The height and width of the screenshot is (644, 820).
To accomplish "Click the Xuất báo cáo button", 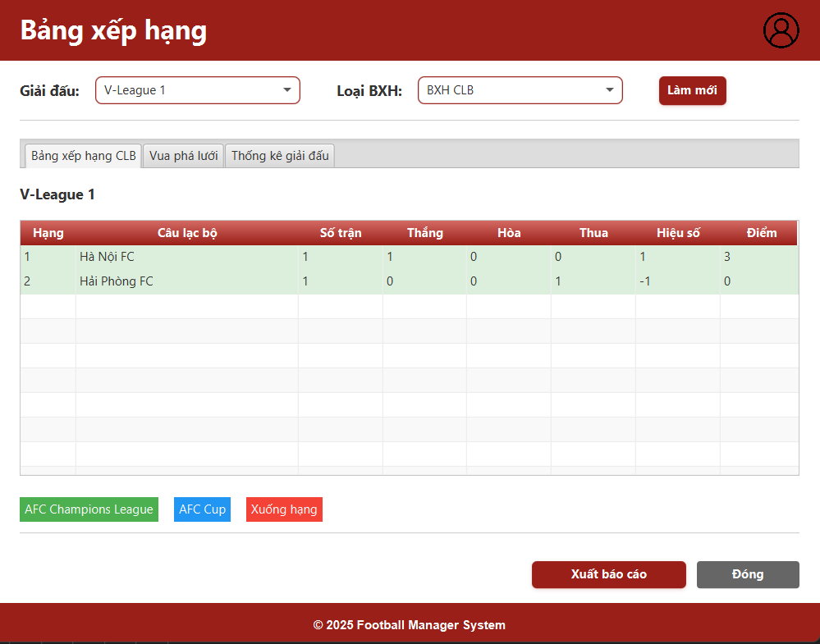I will (608, 574).
